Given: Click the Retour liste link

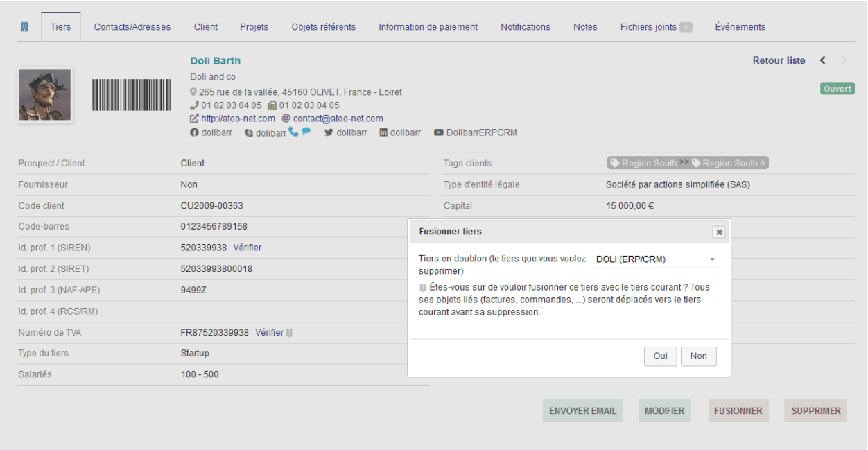Looking at the screenshot, I should pos(779,61).
